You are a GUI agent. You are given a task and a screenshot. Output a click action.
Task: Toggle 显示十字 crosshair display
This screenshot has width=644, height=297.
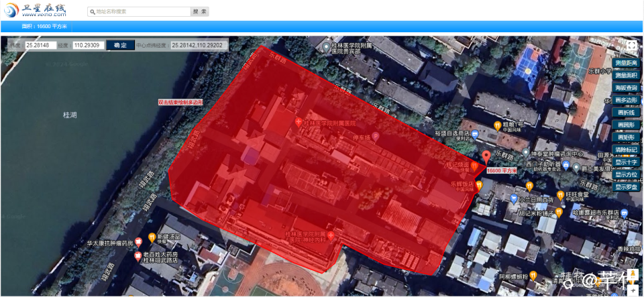point(627,162)
